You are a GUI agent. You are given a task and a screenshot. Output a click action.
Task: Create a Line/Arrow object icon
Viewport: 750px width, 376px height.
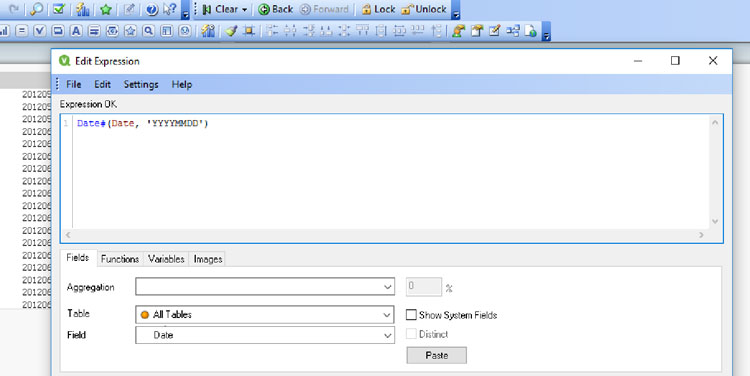pos(94,31)
